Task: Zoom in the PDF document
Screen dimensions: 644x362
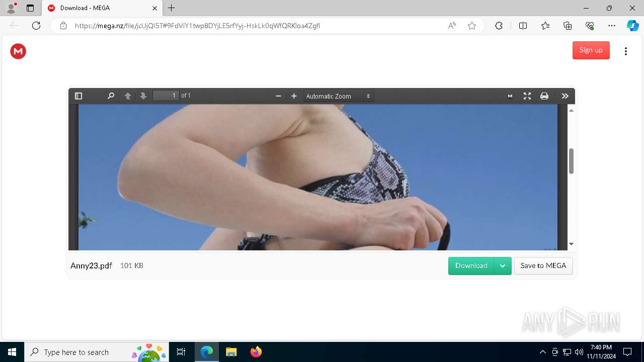Action: point(294,96)
